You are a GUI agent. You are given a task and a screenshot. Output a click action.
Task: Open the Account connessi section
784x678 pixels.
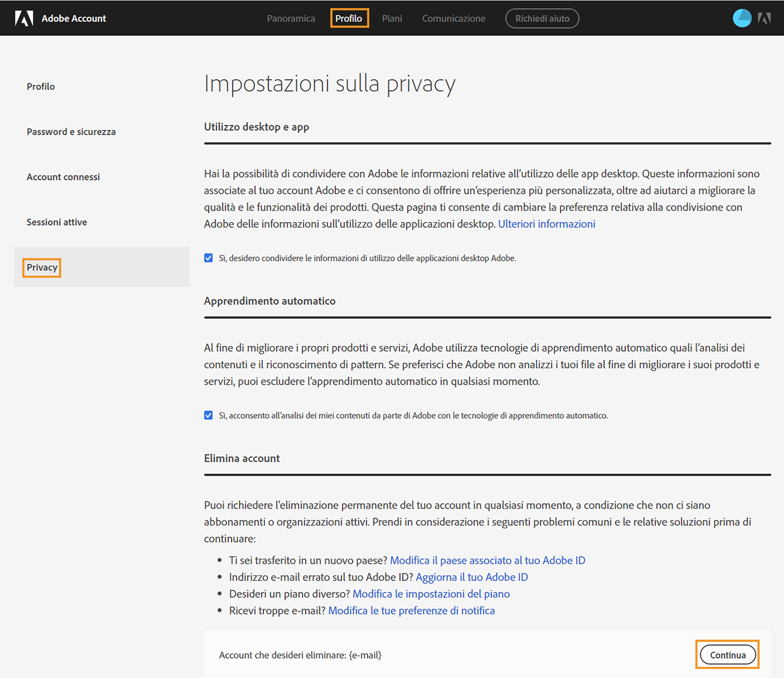click(x=63, y=176)
